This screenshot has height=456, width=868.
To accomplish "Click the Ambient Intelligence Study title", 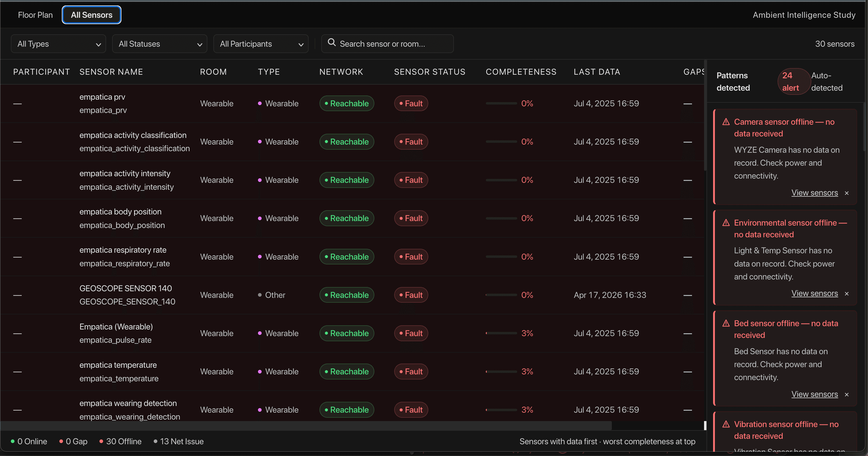I will point(804,15).
